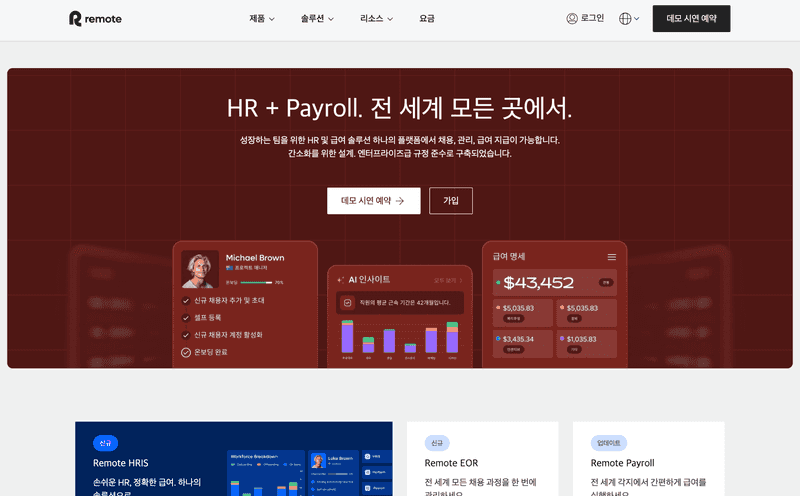The width and height of the screenshot is (800, 496).
Task: Open the 로그인 login link
Action: coord(592,18)
